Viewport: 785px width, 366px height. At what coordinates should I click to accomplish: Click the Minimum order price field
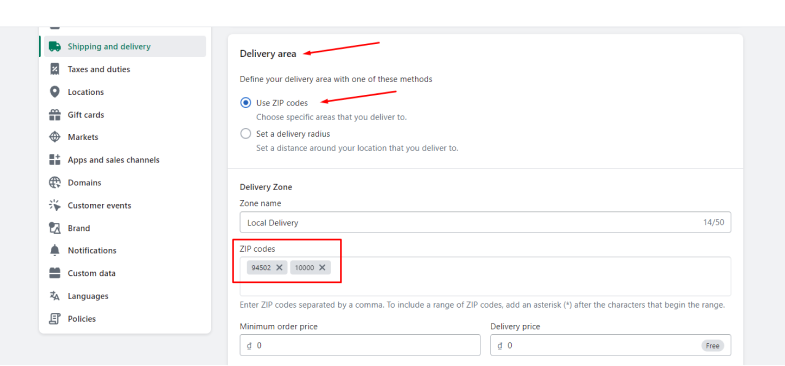[360, 345]
